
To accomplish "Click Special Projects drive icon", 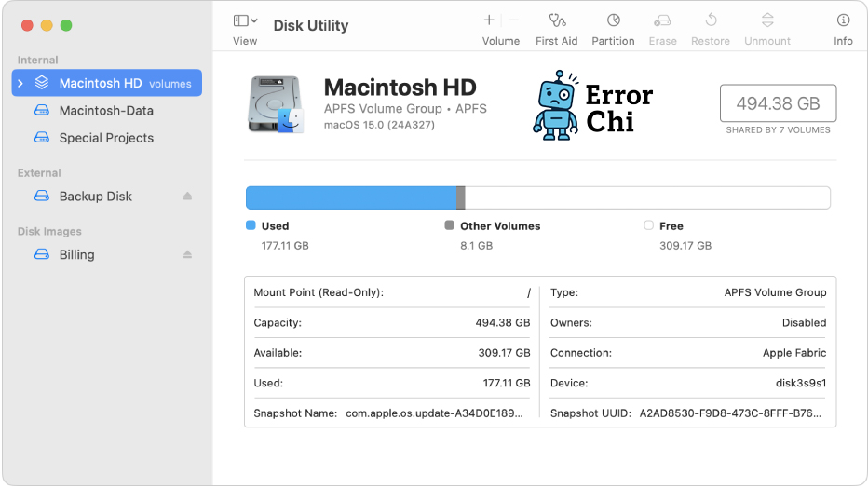I will [42, 137].
